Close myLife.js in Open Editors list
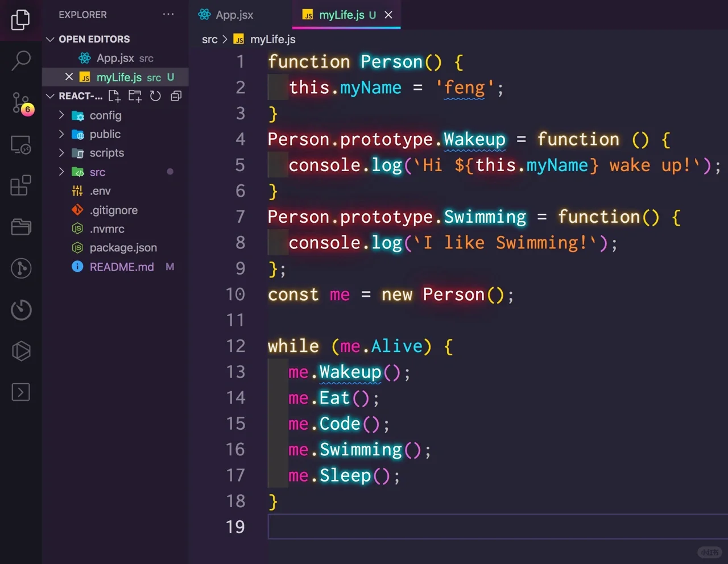Image resolution: width=728 pixels, height=564 pixels. pos(69,77)
